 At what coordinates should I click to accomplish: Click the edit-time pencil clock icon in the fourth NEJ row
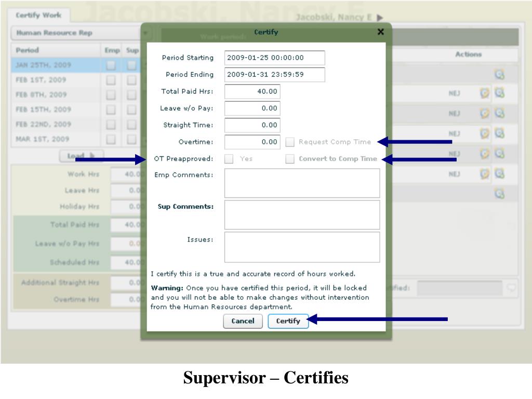tap(485, 154)
